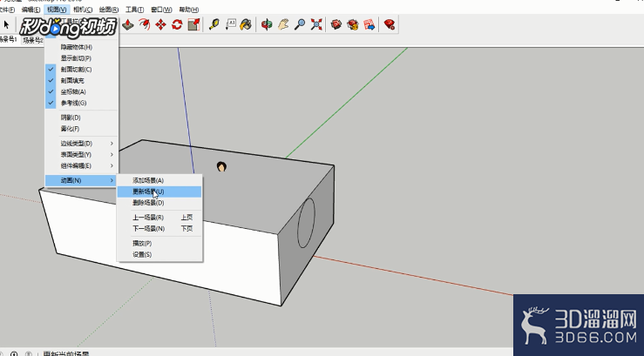Select the arrow Select tool

6,24
